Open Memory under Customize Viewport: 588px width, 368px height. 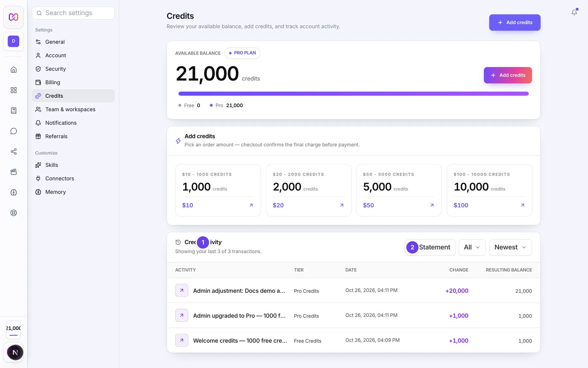click(x=73, y=192)
